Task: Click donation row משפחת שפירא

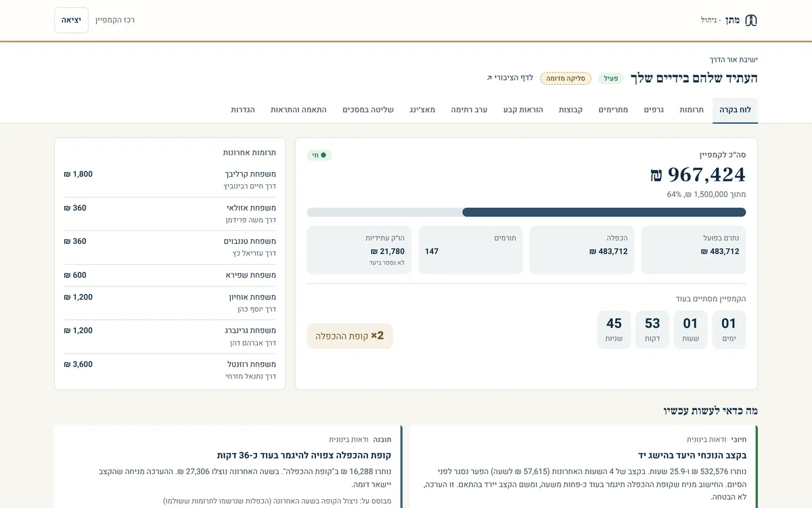Action: [x=170, y=275]
